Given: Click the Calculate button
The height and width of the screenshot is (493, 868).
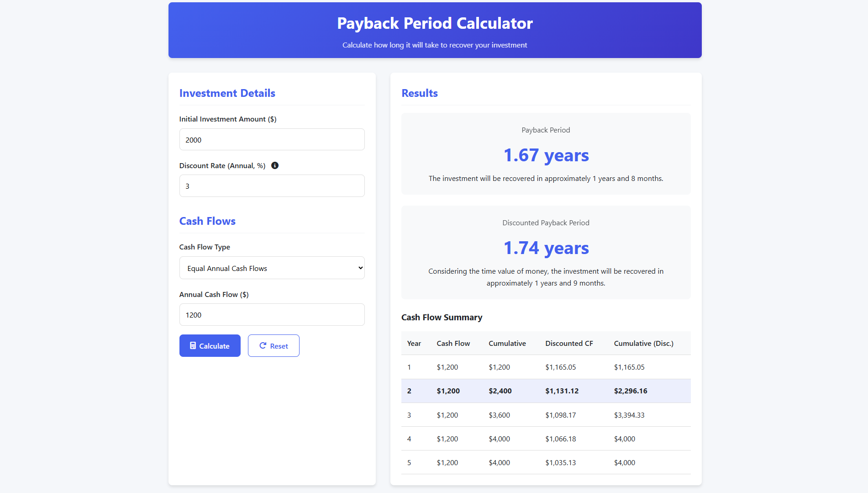Looking at the screenshot, I should coord(210,346).
